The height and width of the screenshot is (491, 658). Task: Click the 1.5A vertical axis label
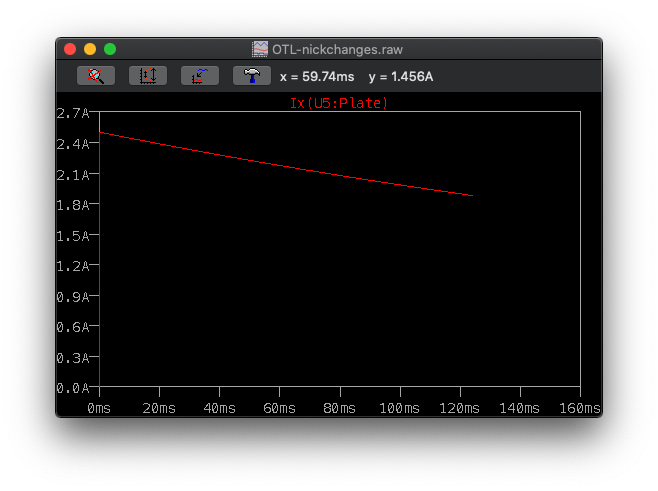[73, 236]
